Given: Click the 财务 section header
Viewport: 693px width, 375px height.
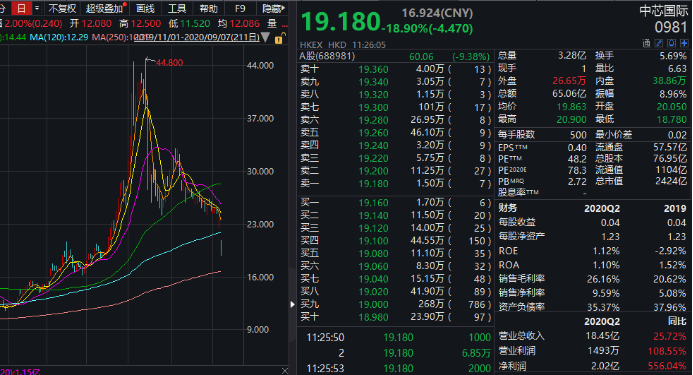Looking at the screenshot, I should 508,208.
